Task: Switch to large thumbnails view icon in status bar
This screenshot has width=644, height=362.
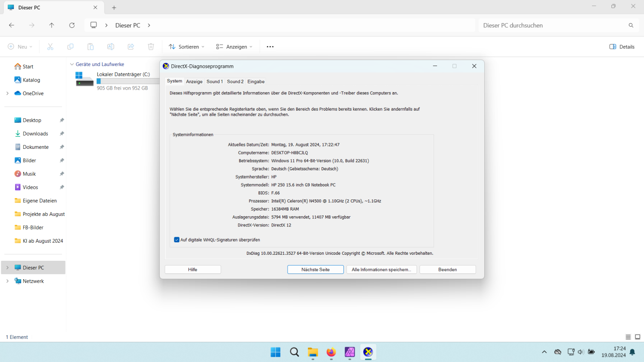Action: click(x=638, y=337)
